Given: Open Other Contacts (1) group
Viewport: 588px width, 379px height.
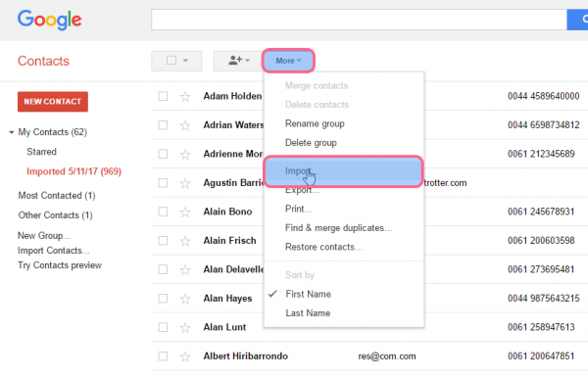Looking at the screenshot, I should 55,215.
